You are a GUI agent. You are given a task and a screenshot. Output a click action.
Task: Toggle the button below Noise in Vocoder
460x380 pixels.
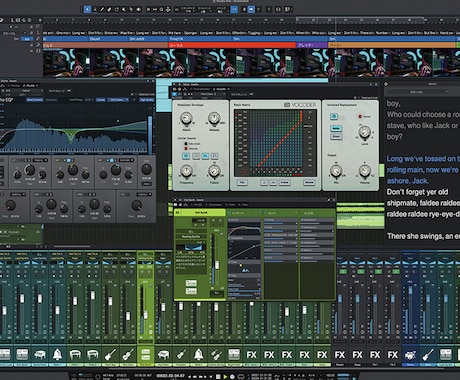click(336, 136)
